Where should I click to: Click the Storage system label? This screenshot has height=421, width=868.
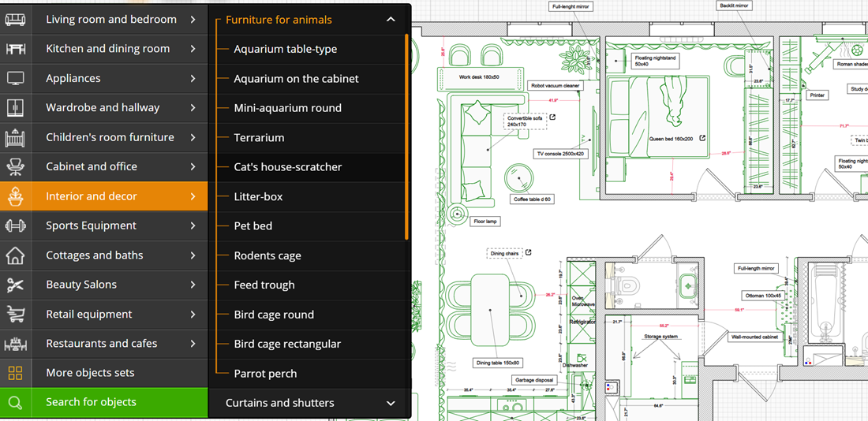tap(660, 337)
